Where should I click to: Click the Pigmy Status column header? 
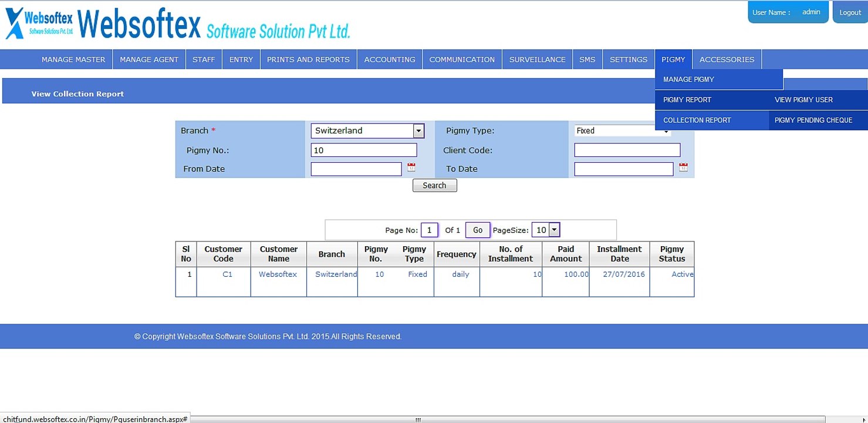point(672,254)
